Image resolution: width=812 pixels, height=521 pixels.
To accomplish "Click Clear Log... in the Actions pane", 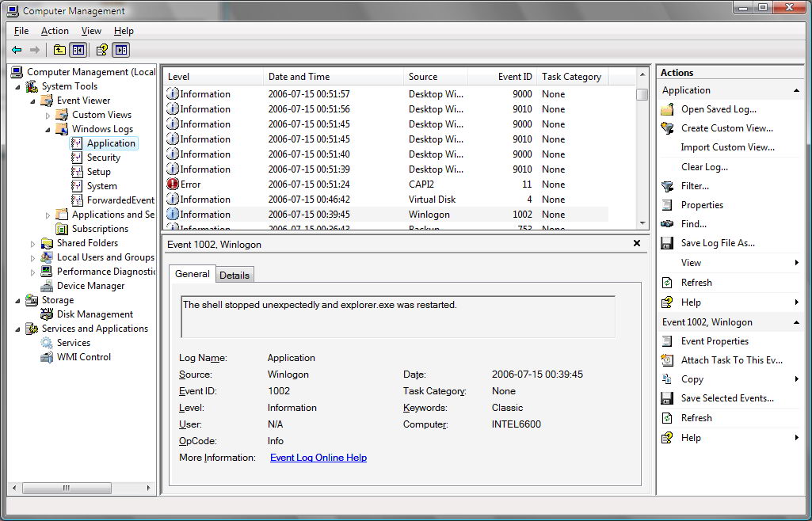I will [x=704, y=167].
